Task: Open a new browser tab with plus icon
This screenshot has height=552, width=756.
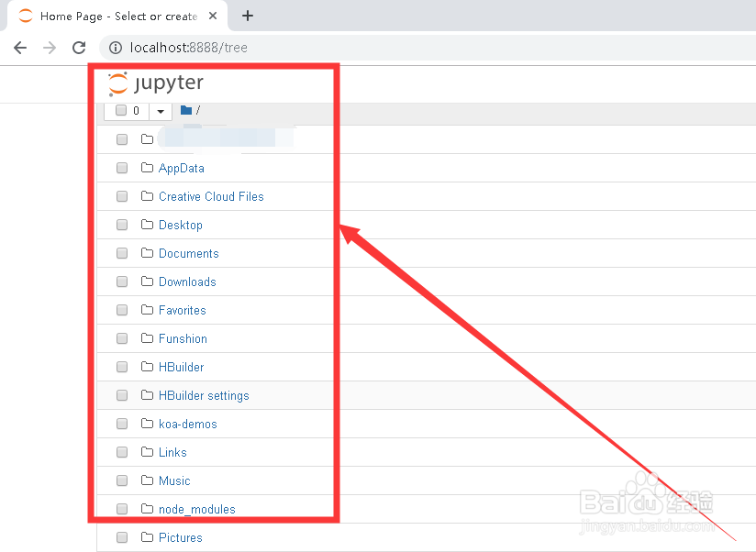Action: [x=248, y=16]
